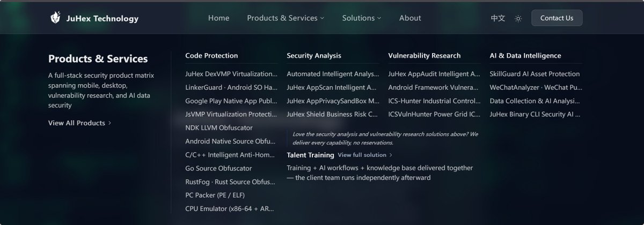
Task: Open JuHex AppAudit Intelligent item
Action: click(x=434, y=74)
